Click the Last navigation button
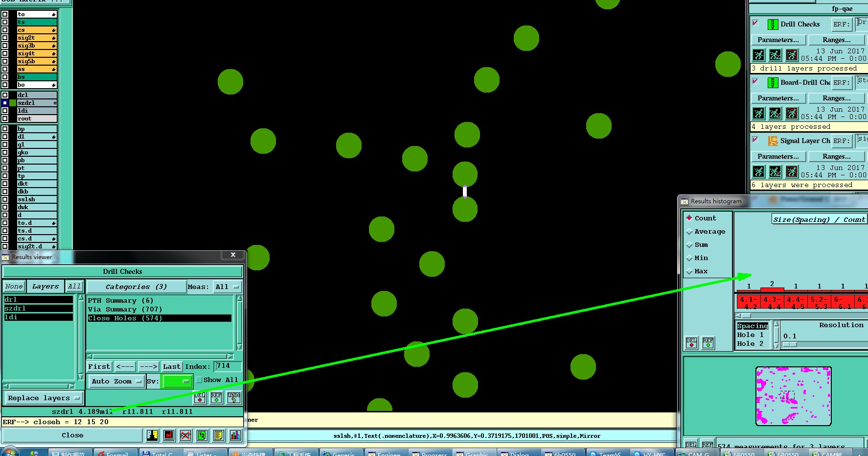This screenshot has width=868, height=456. pyautogui.click(x=171, y=366)
